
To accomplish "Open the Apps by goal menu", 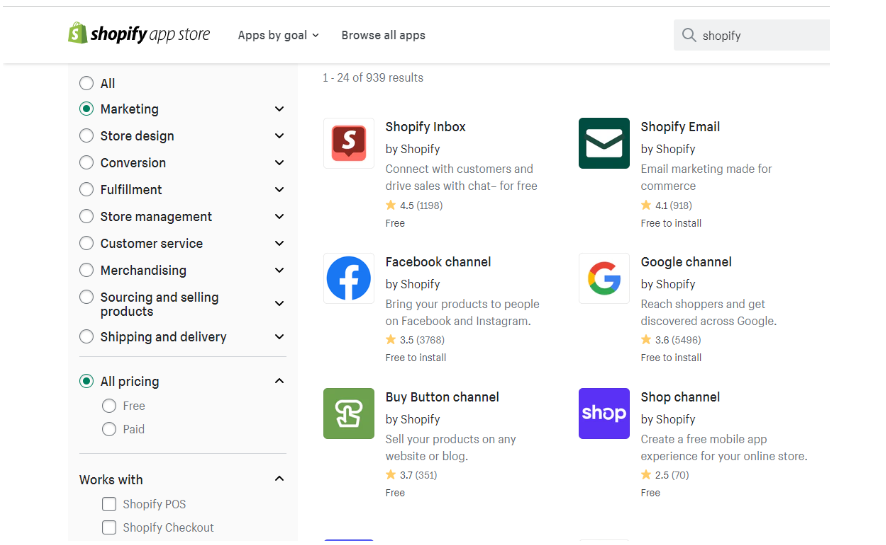I will click(278, 35).
